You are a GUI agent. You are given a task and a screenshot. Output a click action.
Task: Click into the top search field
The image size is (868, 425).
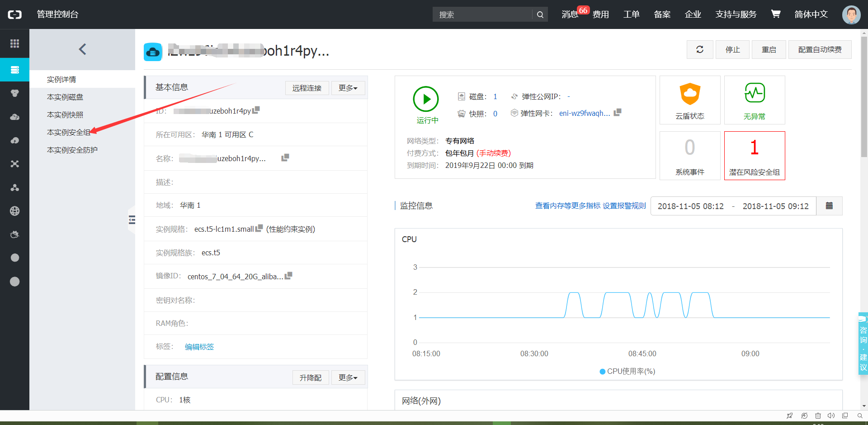pyautogui.click(x=483, y=14)
